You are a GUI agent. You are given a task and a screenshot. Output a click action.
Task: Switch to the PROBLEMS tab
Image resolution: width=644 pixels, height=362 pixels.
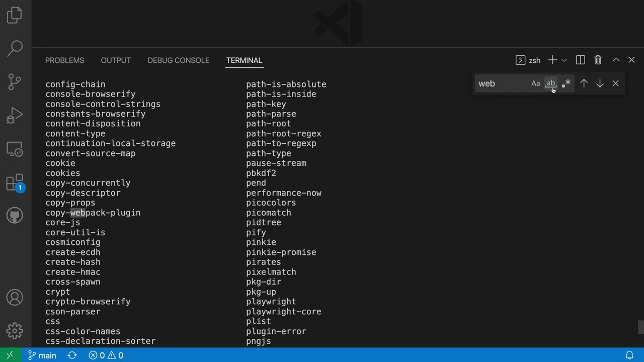[65, 60]
